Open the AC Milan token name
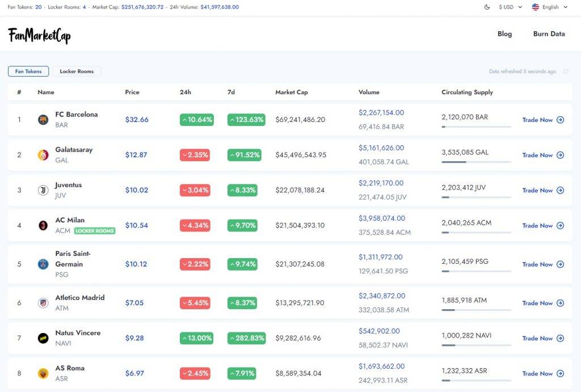This screenshot has width=581, height=392. pos(70,220)
